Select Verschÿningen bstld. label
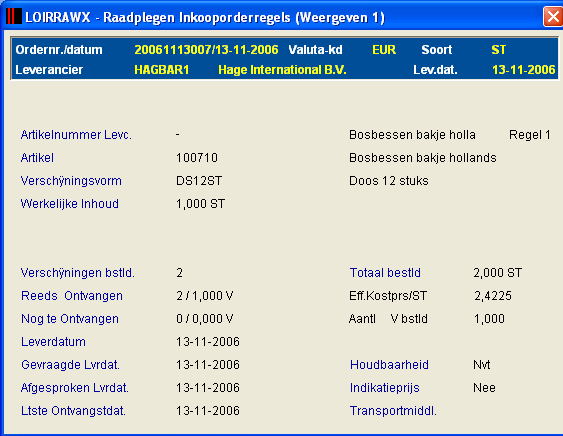 (78, 273)
